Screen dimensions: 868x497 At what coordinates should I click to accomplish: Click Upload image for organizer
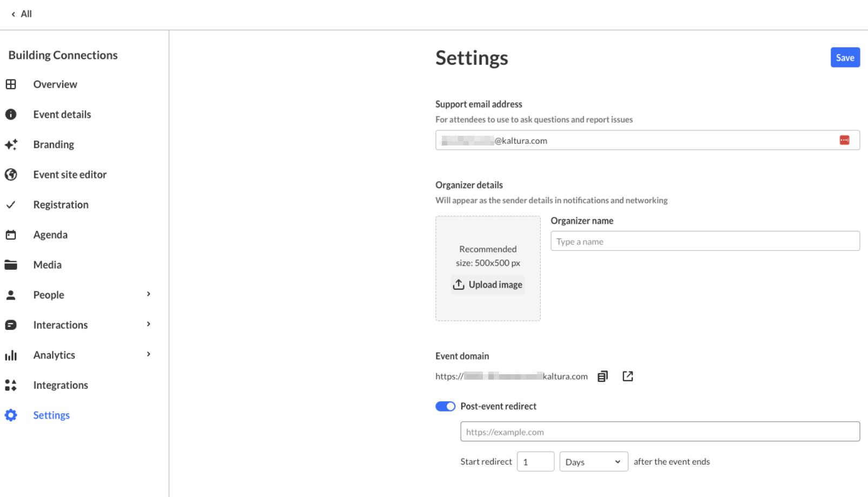click(488, 284)
